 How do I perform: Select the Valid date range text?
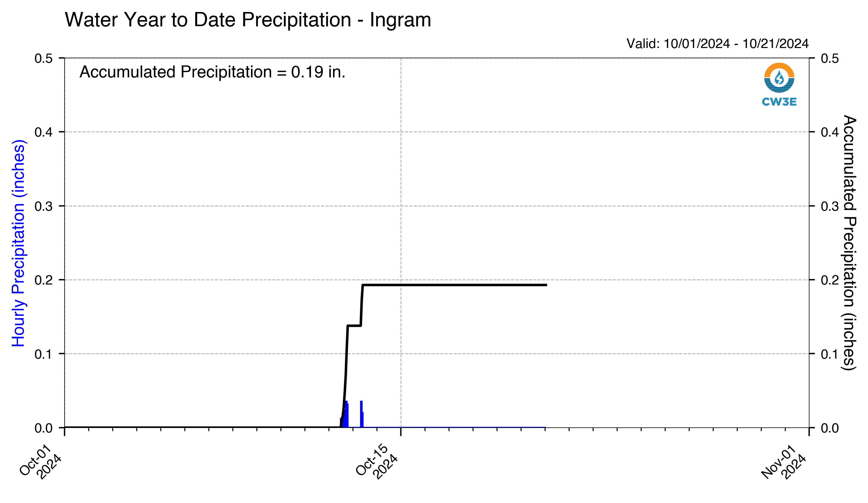718,44
